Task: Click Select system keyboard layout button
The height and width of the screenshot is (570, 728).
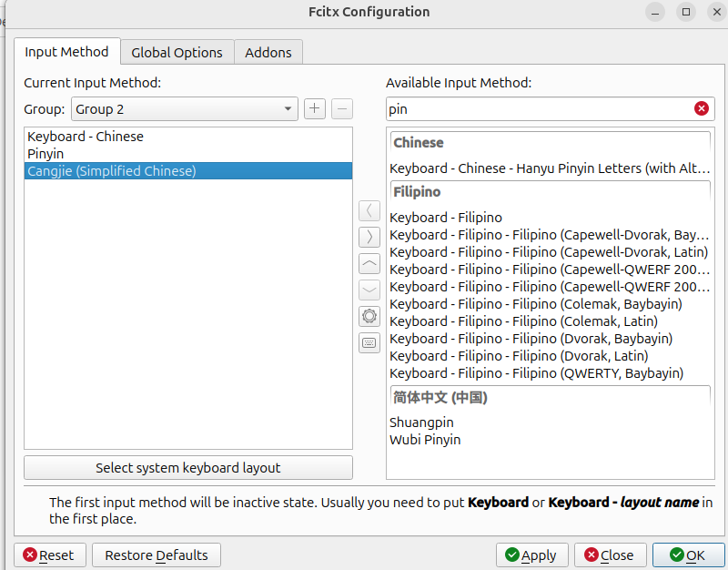Action: 188,467
